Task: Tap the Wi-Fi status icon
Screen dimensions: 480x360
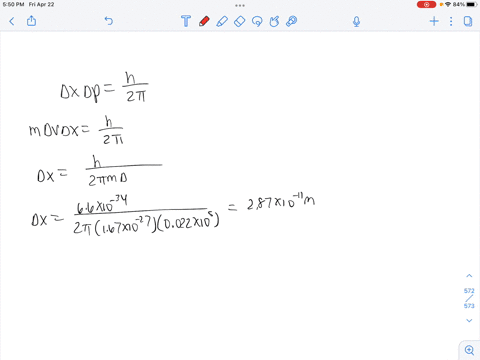Action: click(448, 5)
